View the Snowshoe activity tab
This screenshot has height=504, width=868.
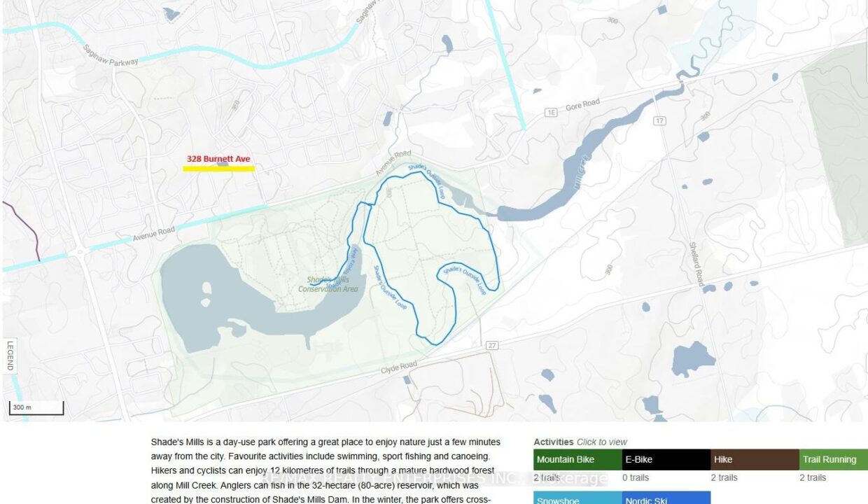pos(577,499)
